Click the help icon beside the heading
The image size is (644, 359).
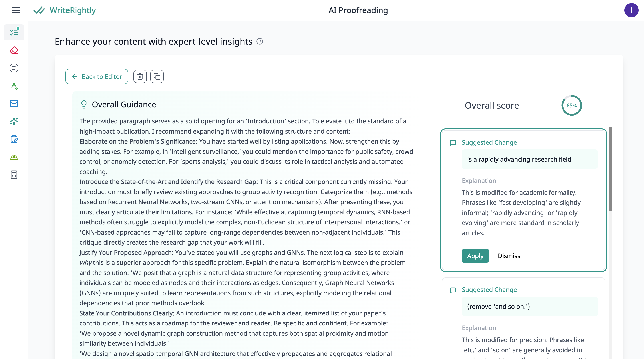[x=260, y=42]
